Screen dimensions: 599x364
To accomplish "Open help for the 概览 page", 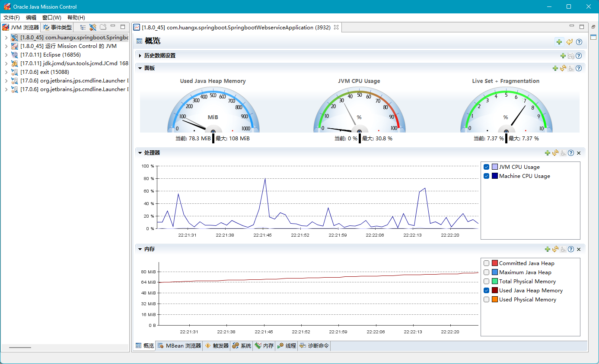I will [x=579, y=42].
